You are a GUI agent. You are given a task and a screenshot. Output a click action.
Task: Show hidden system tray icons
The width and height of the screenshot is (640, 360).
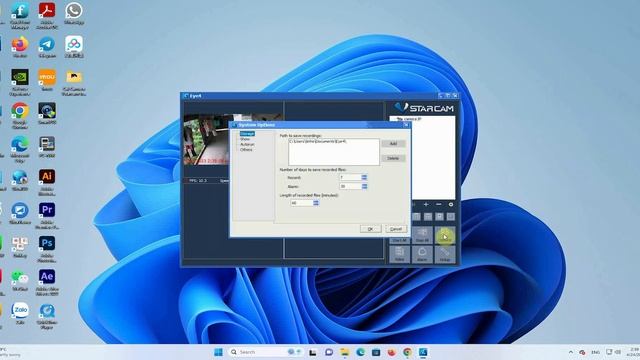pos(571,352)
